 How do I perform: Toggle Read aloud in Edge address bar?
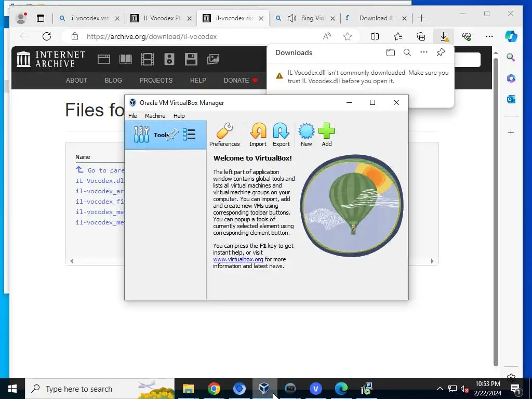327,36
